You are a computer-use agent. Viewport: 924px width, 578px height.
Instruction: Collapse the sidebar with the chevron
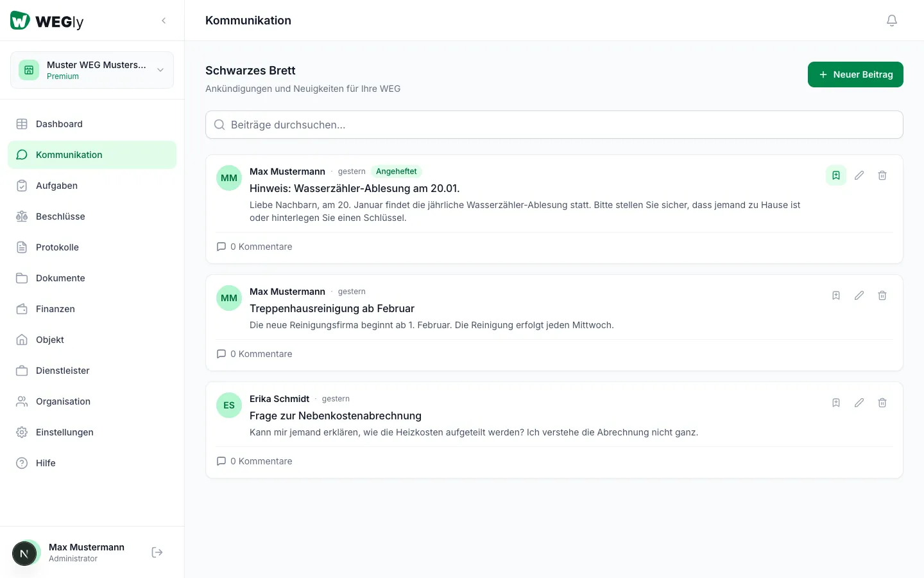click(x=164, y=21)
